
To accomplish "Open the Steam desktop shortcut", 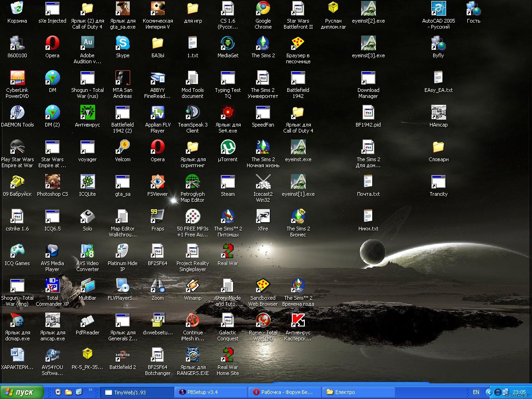I will (x=228, y=182).
